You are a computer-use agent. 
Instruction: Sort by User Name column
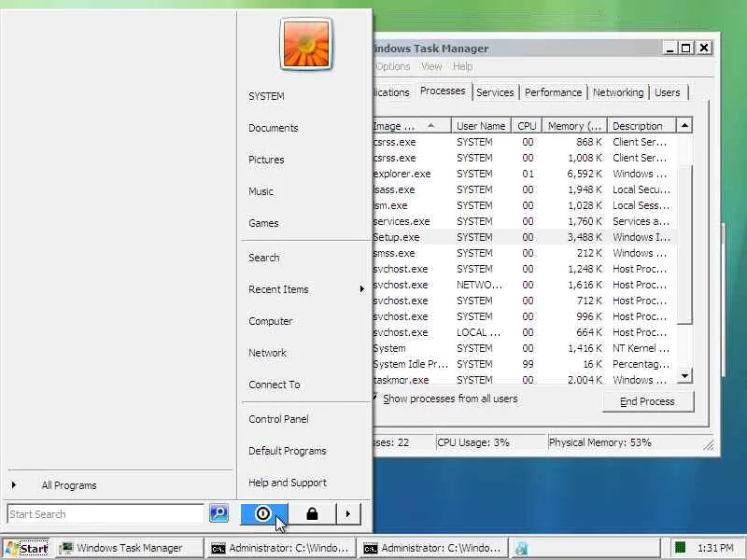tap(481, 126)
